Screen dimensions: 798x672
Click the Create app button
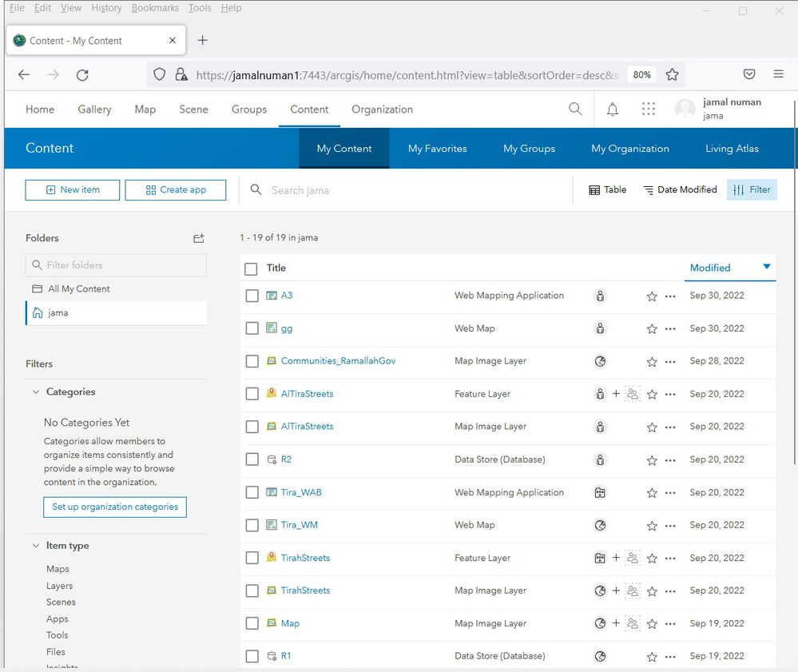(x=176, y=190)
